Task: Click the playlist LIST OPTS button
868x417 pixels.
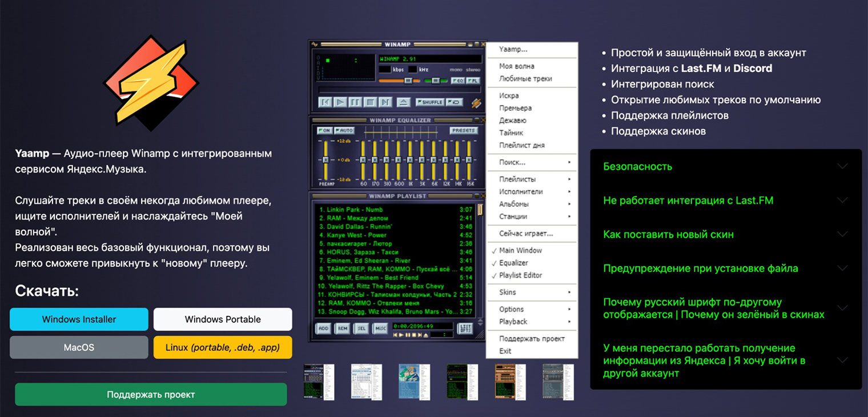Action: 465,328
